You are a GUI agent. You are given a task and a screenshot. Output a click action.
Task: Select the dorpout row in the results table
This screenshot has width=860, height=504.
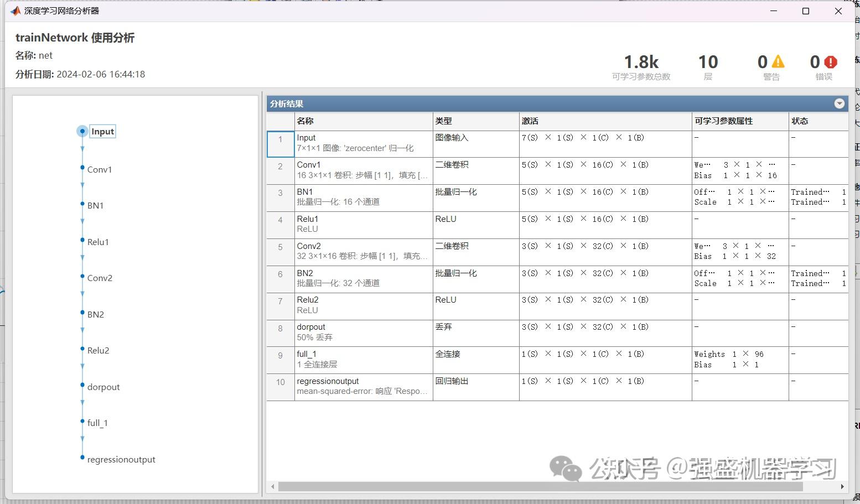pos(557,333)
